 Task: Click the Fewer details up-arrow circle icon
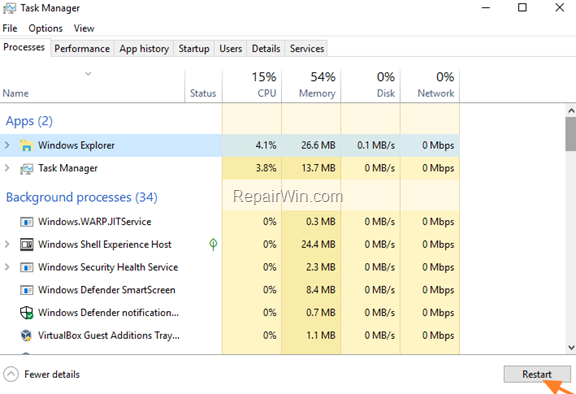(11, 375)
